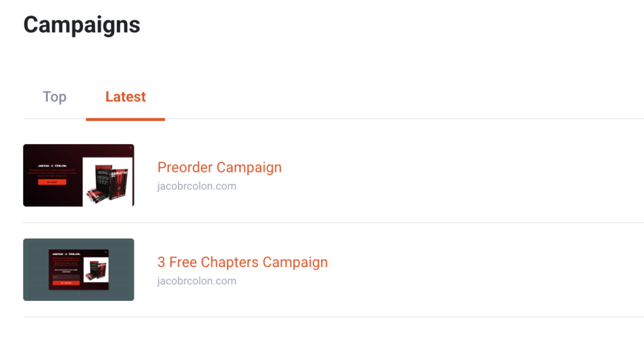Click the X icon in Preorder thumbnail
644x357 pixels.
click(130, 148)
